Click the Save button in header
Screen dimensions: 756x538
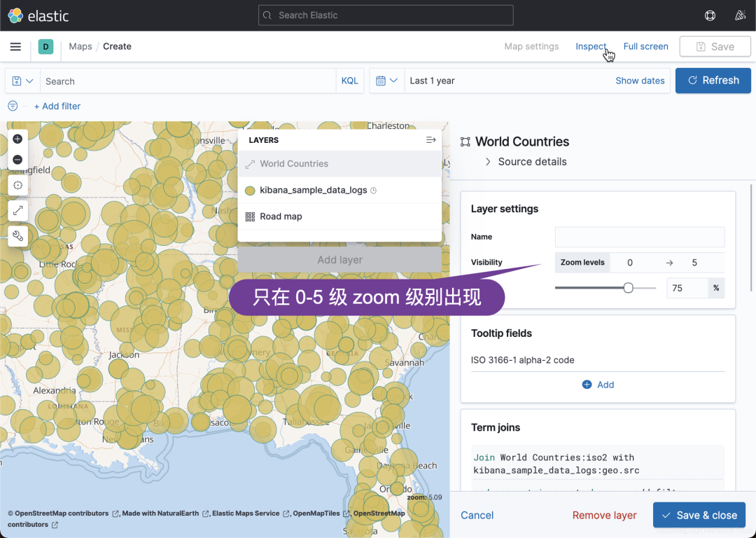point(715,46)
